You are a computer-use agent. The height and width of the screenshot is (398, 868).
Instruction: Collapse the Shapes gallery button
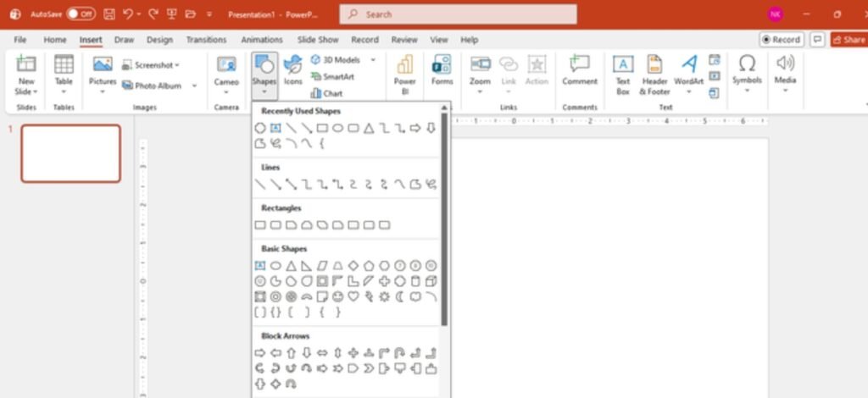264,76
